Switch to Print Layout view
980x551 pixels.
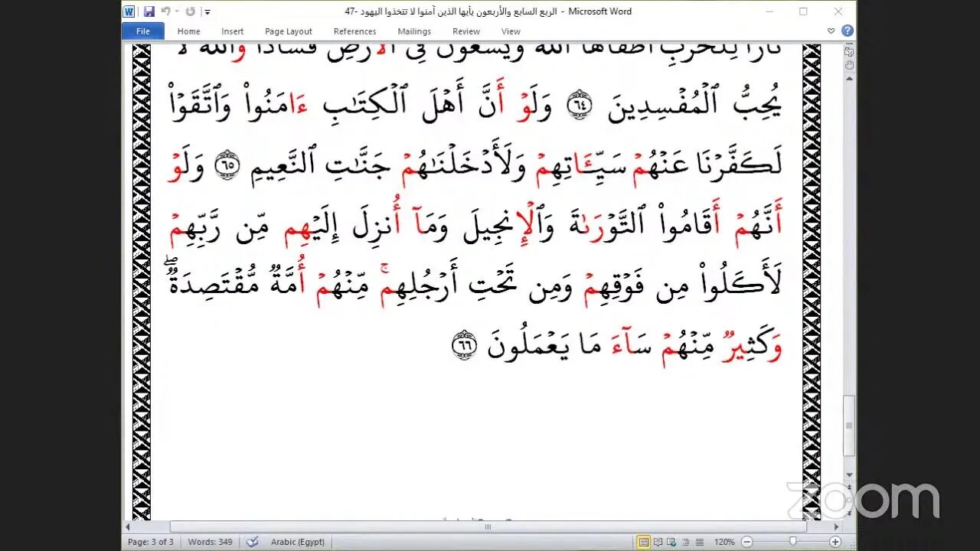pyautogui.click(x=644, y=542)
